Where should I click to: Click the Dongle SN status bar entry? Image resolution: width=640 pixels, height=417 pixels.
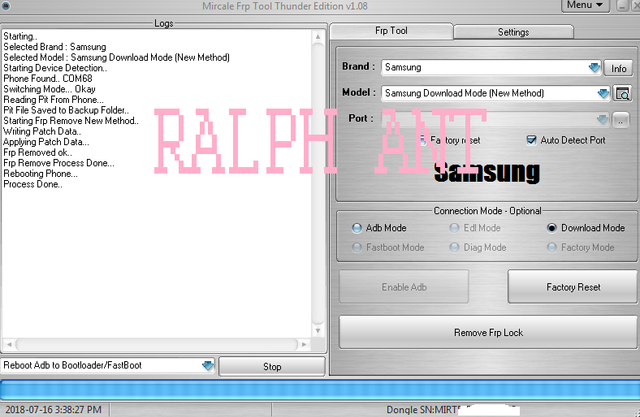tap(453, 410)
